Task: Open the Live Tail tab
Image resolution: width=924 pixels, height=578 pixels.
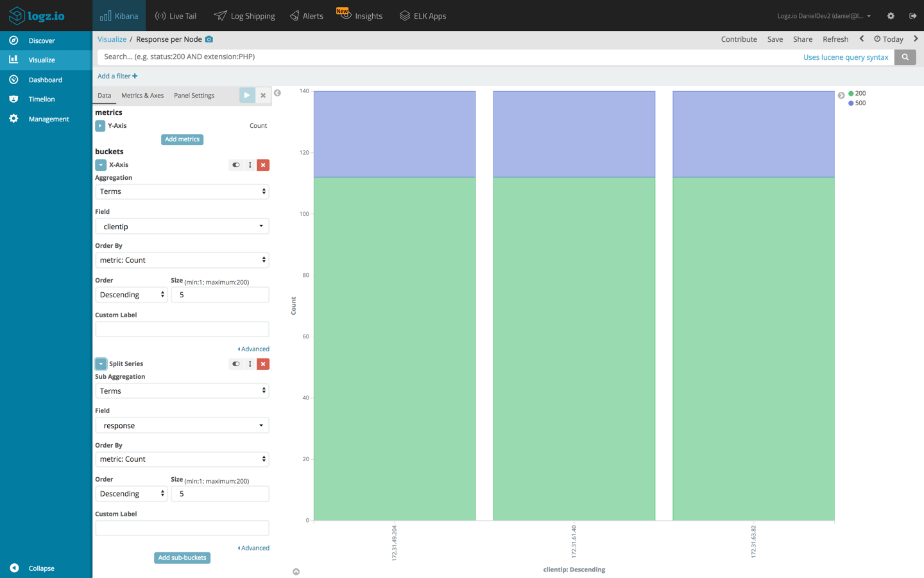Action: [x=176, y=15]
